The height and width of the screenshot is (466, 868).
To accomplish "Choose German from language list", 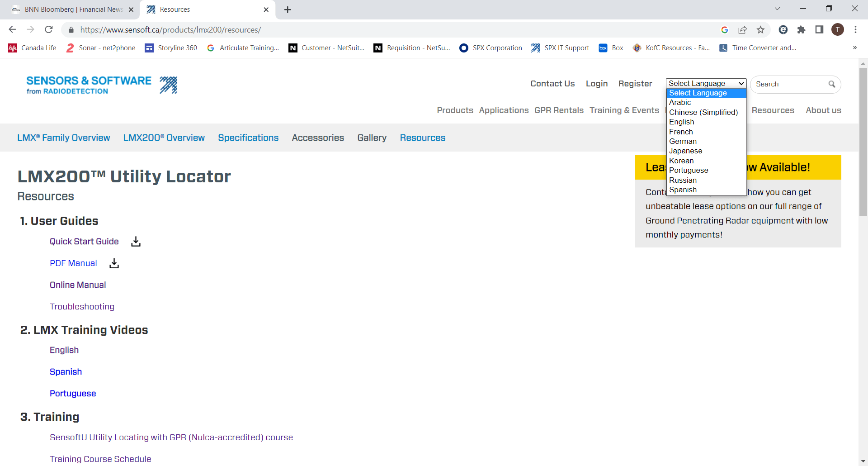I will tap(706, 141).
